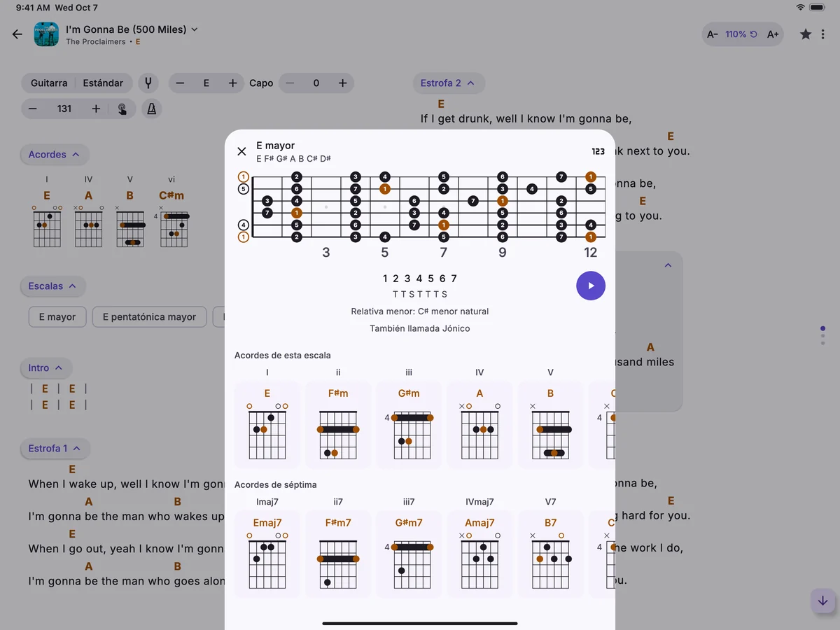The image size is (840, 630).
Task: Collapse the highlighted chorus section chevron
Action: 668,265
